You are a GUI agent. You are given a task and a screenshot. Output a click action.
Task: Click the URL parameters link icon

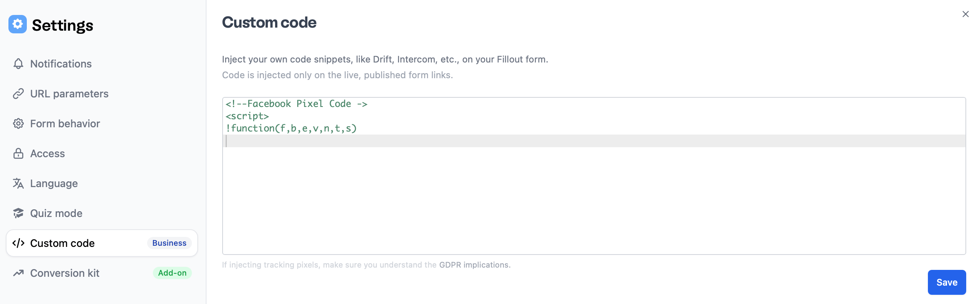[x=18, y=94]
